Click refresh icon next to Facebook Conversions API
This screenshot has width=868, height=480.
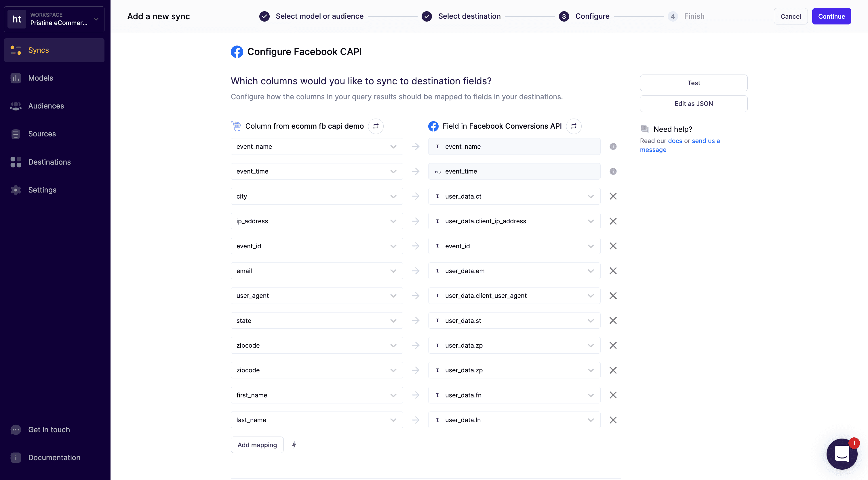tap(574, 126)
